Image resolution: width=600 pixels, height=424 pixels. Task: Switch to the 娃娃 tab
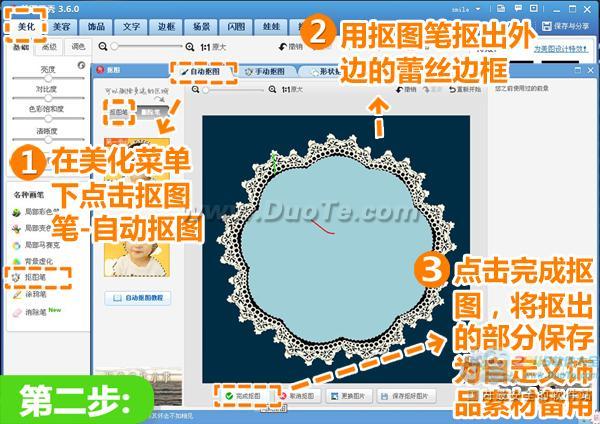tap(271, 27)
